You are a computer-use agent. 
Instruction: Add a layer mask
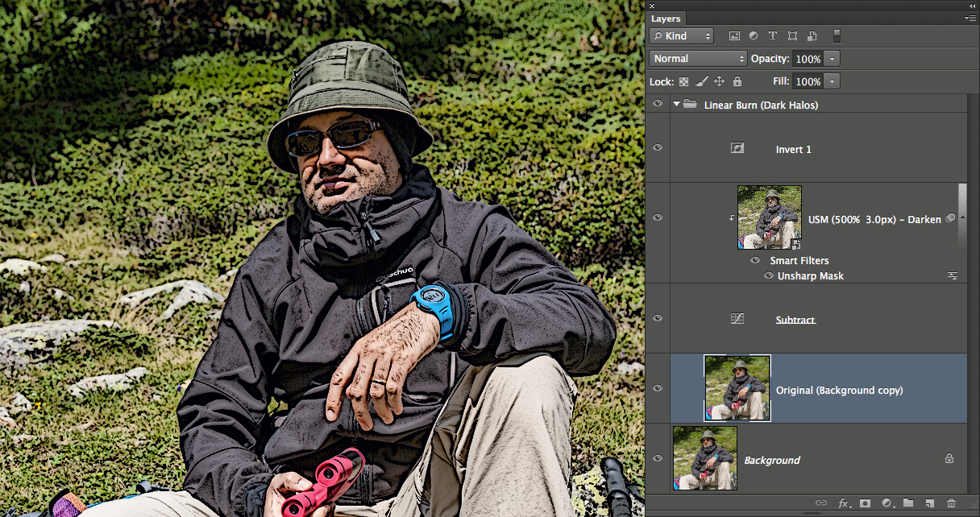click(x=865, y=503)
